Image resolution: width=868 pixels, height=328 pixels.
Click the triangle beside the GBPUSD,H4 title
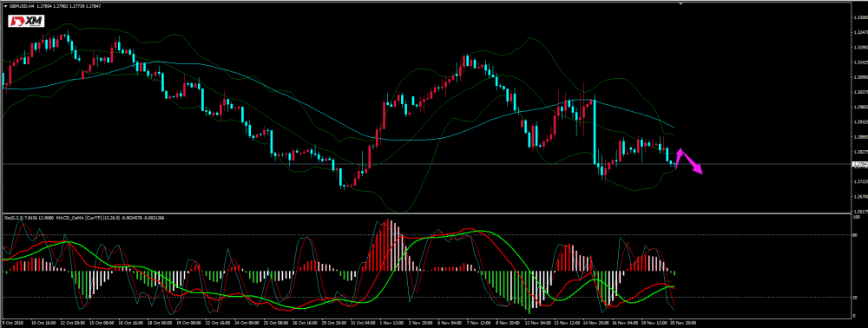tap(5, 5)
